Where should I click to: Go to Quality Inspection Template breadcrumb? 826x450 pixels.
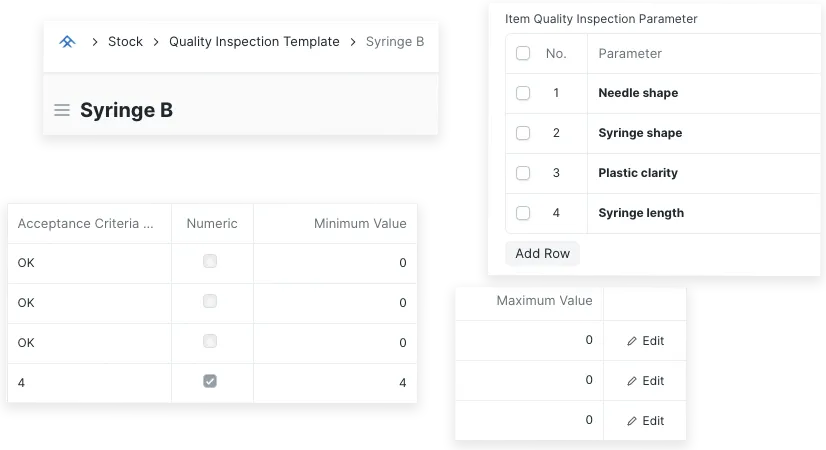(254, 42)
